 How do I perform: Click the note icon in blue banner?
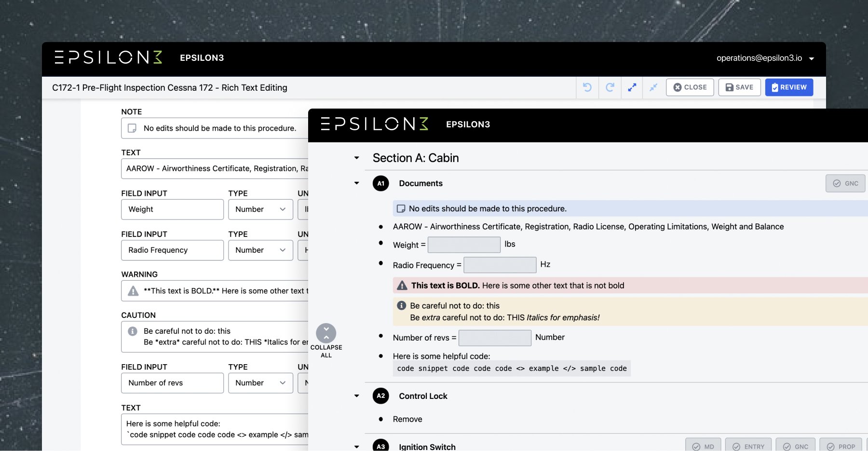(401, 209)
